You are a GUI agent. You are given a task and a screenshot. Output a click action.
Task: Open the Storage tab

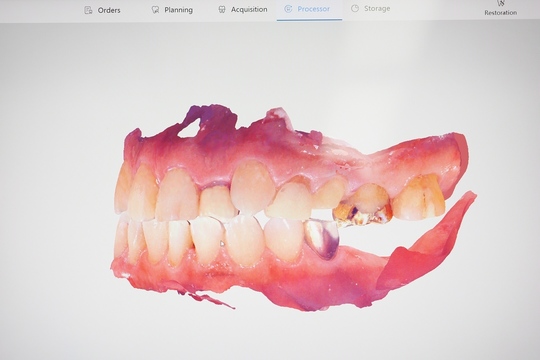point(377,8)
